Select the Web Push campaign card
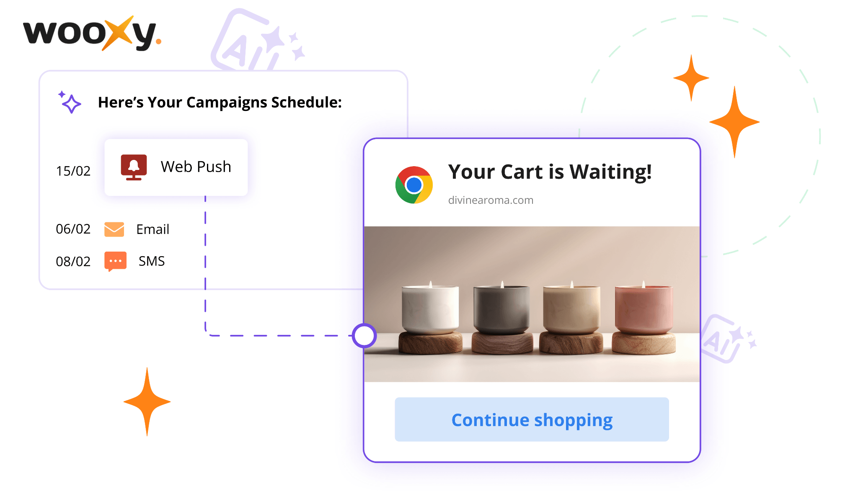Image resolution: width=858 pixels, height=504 pixels. 176,167
